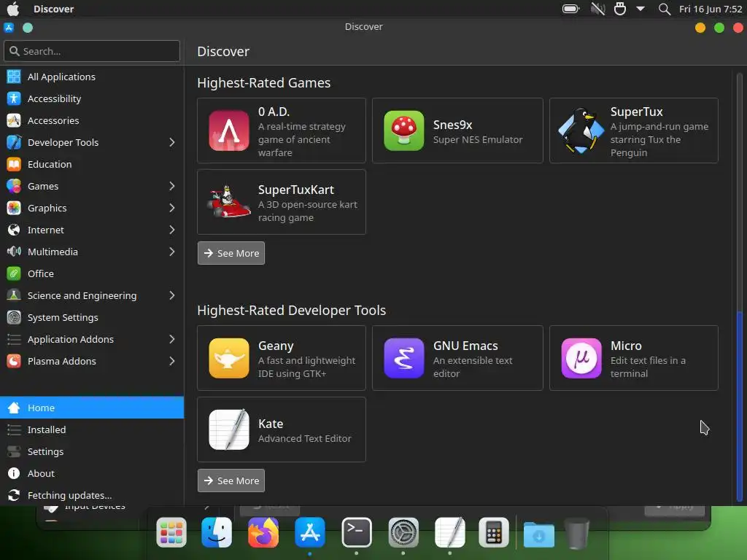
Task: Expand the Application Addons arrow
Action: tap(172, 340)
